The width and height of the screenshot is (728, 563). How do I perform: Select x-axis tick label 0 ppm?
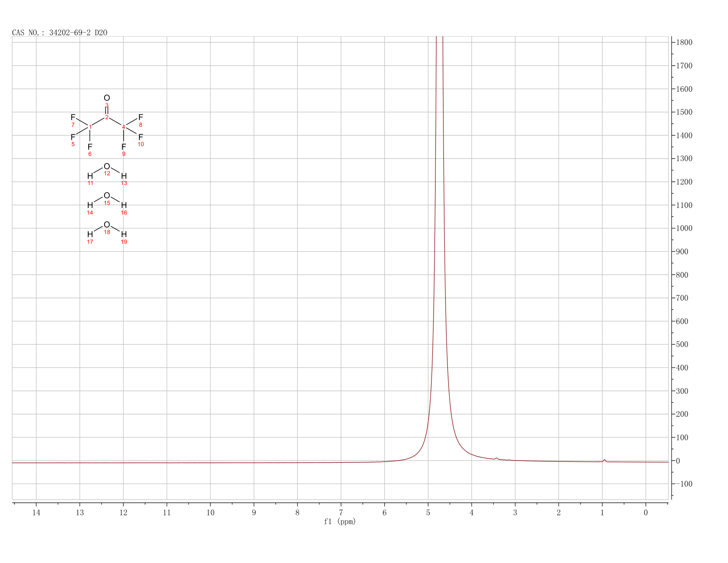click(x=646, y=513)
